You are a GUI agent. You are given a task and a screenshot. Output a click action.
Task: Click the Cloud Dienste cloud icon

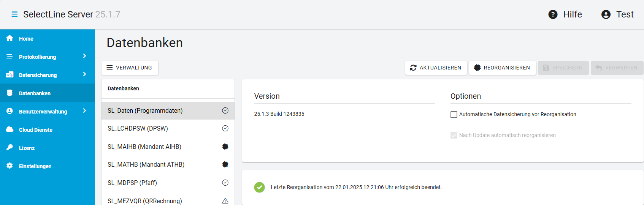10,129
